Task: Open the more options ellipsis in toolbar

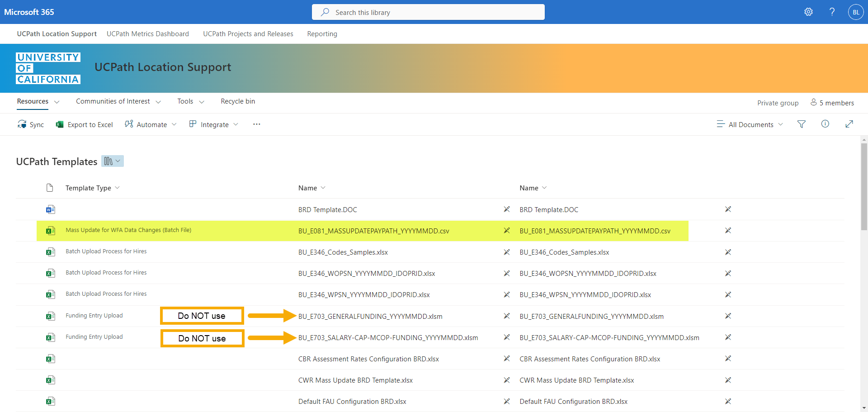Action: (257, 124)
